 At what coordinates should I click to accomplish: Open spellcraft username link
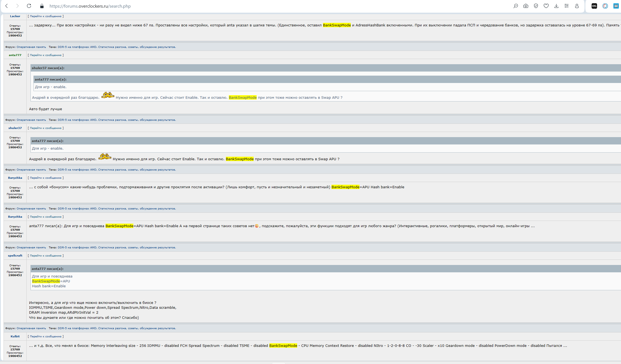15,256
